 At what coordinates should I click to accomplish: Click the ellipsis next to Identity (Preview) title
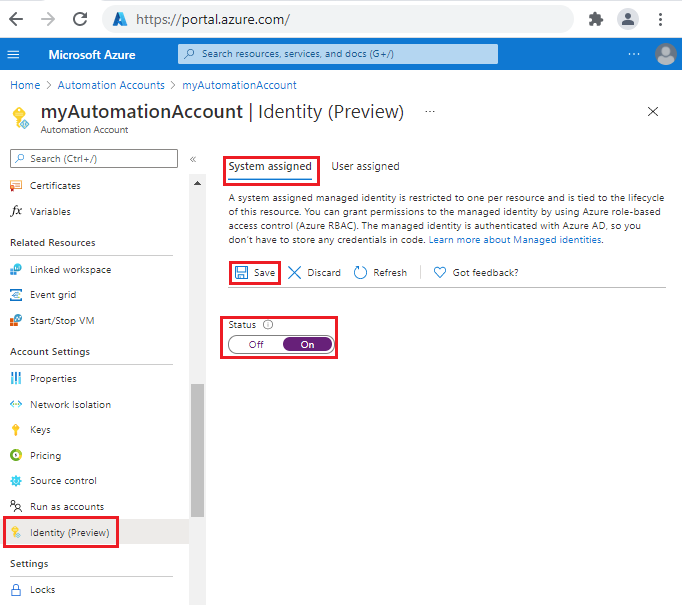click(430, 112)
